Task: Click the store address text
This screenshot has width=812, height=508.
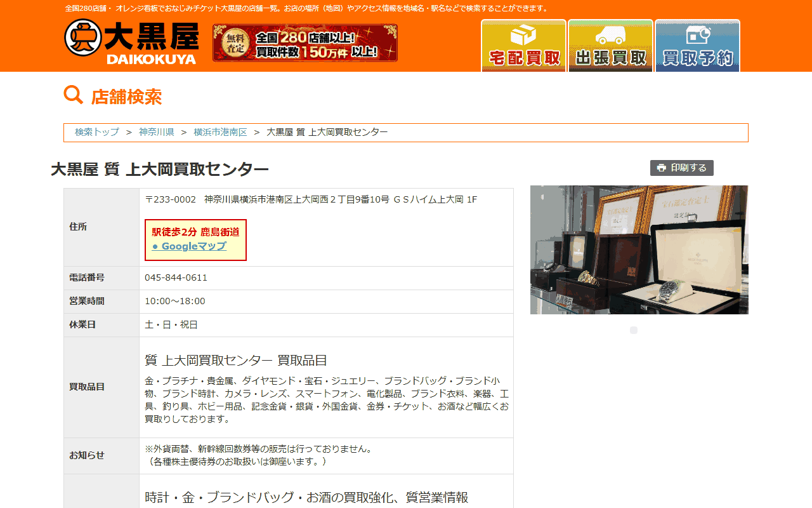Action: pos(311,199)
